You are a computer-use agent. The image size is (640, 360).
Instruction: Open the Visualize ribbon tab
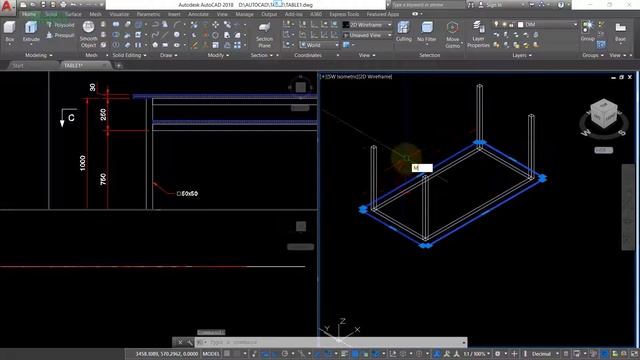click(119, 14)
